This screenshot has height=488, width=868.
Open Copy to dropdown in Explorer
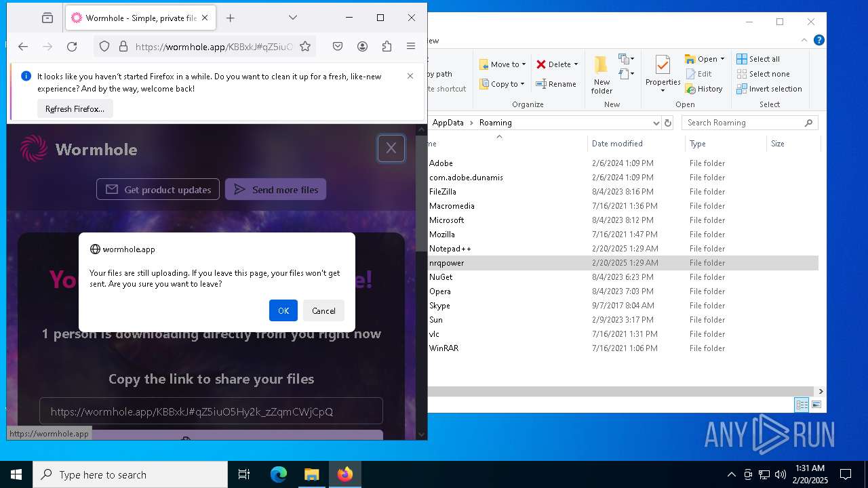click(x=502, y=84)
